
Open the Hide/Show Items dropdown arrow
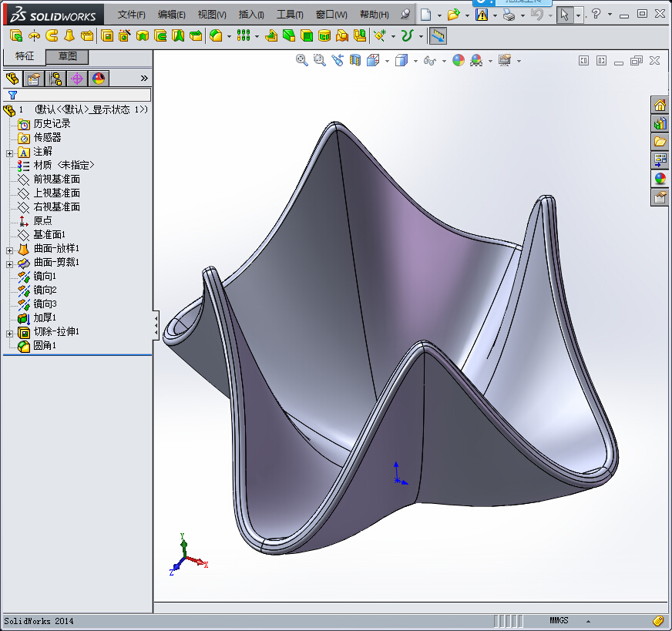point(444,60)
